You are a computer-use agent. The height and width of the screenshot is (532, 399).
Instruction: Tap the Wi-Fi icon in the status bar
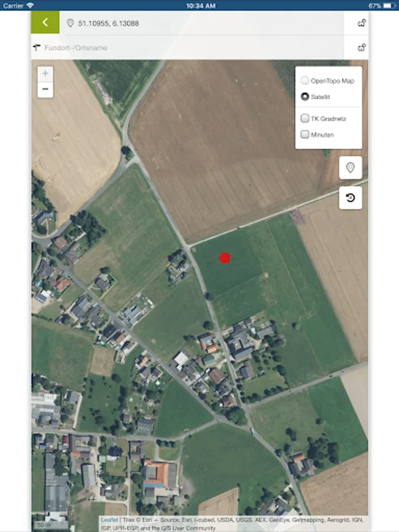[30, 5]
